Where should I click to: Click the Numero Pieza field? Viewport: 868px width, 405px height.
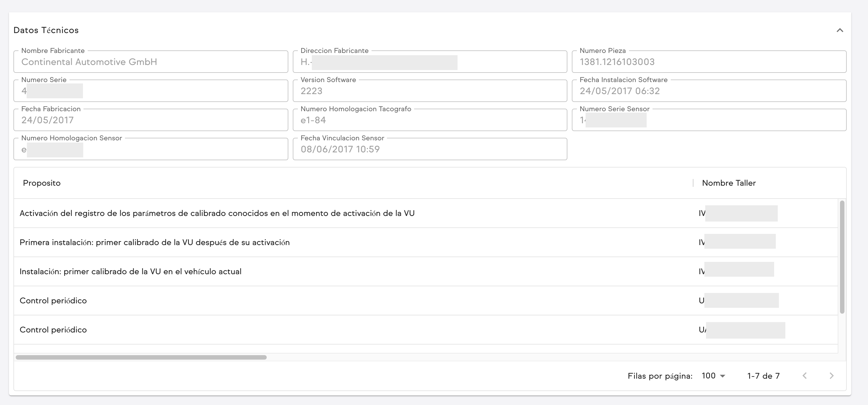tap(709, 62)
